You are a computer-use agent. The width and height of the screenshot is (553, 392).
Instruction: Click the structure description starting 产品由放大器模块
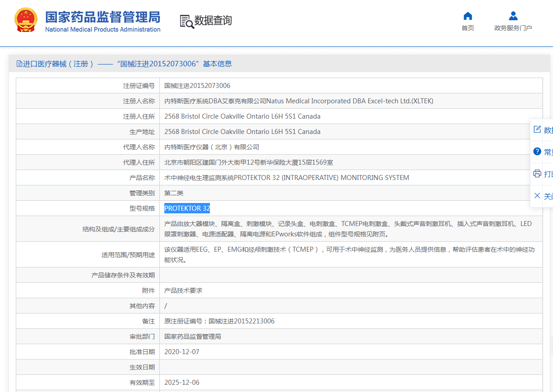pyautogui.click(x=348, y=229)
